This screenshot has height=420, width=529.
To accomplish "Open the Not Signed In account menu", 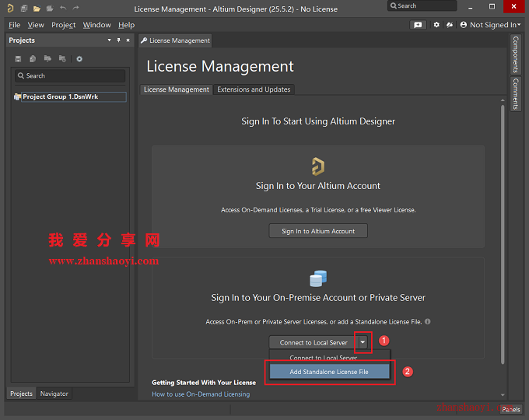I will [491, 25].
